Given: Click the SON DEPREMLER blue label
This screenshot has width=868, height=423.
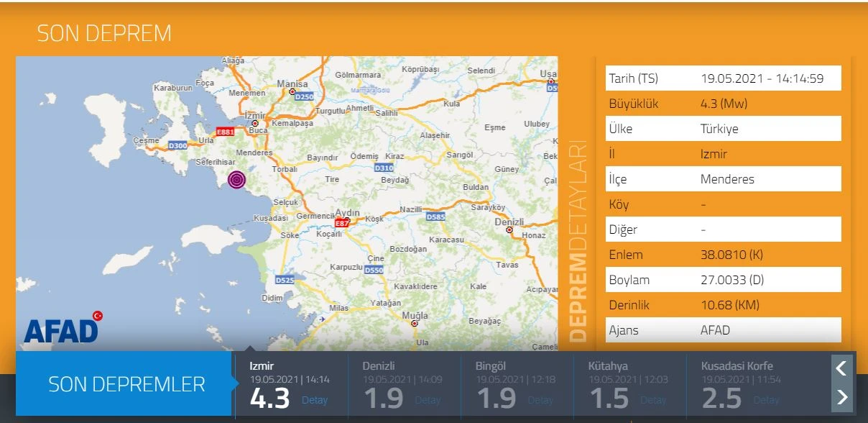Looking at the screenshot, I should (x=126, y=384).
